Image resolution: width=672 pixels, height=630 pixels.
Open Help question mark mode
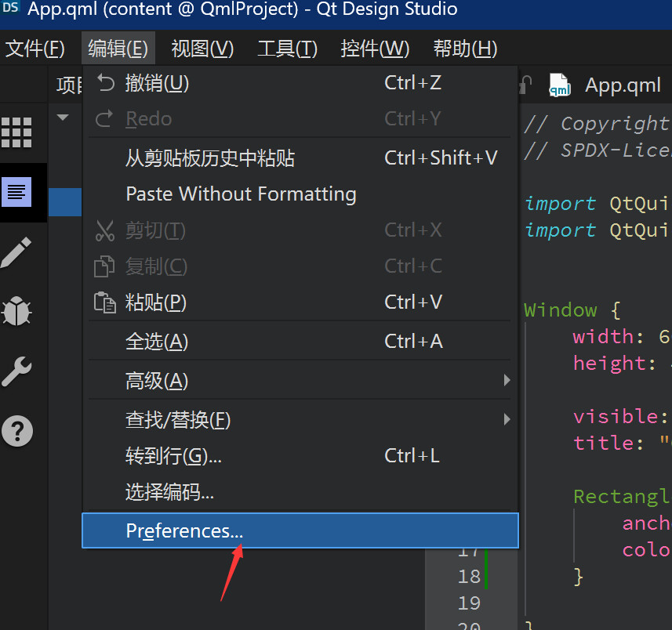click(x=17, y=431)
